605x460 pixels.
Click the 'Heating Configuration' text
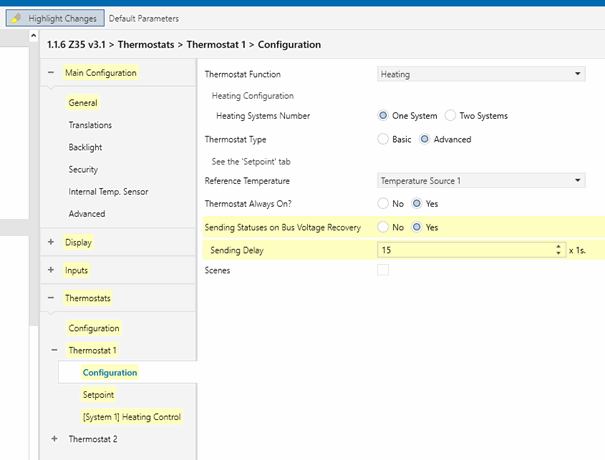253,96
